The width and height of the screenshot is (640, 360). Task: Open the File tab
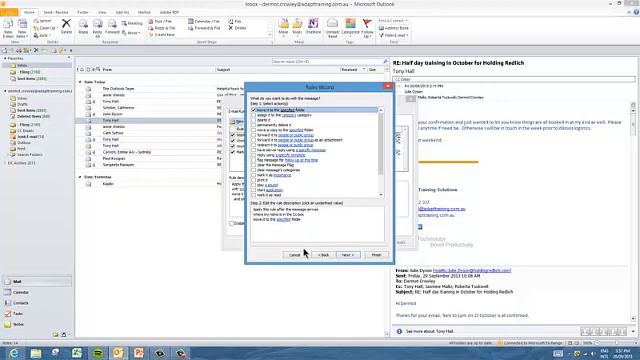[x=9, y=12]
